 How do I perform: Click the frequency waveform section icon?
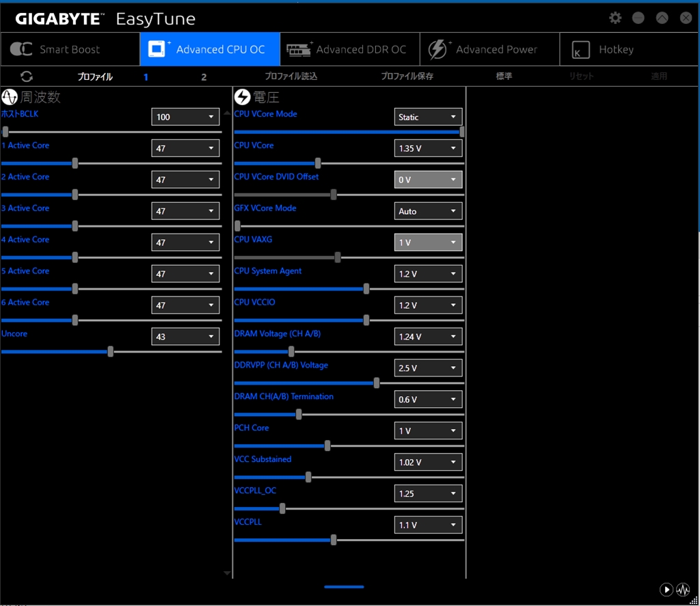(10, 97)
